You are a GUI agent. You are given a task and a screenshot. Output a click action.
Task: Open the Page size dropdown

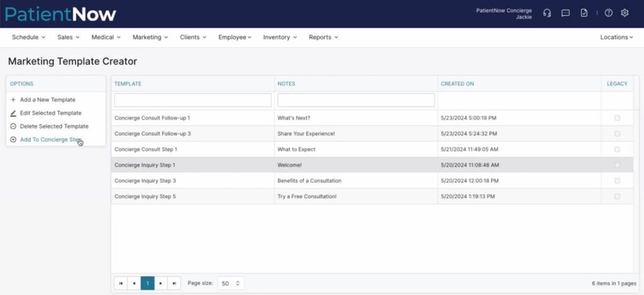coord(231,283)
